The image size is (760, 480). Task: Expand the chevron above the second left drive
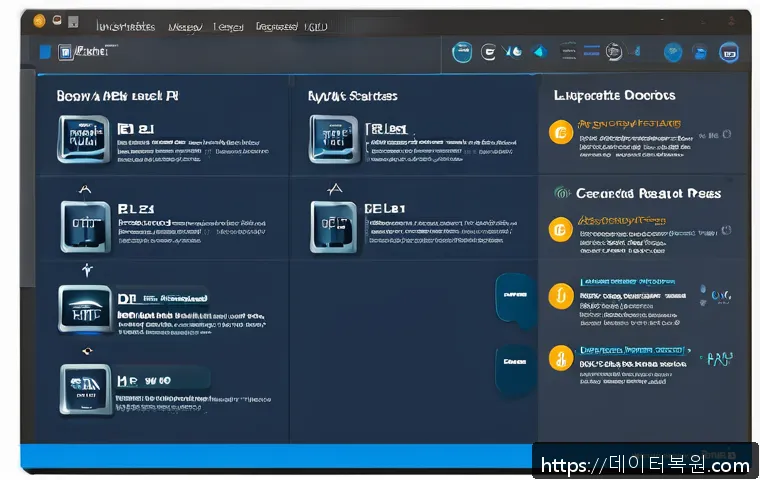click(x=84, y=187)
